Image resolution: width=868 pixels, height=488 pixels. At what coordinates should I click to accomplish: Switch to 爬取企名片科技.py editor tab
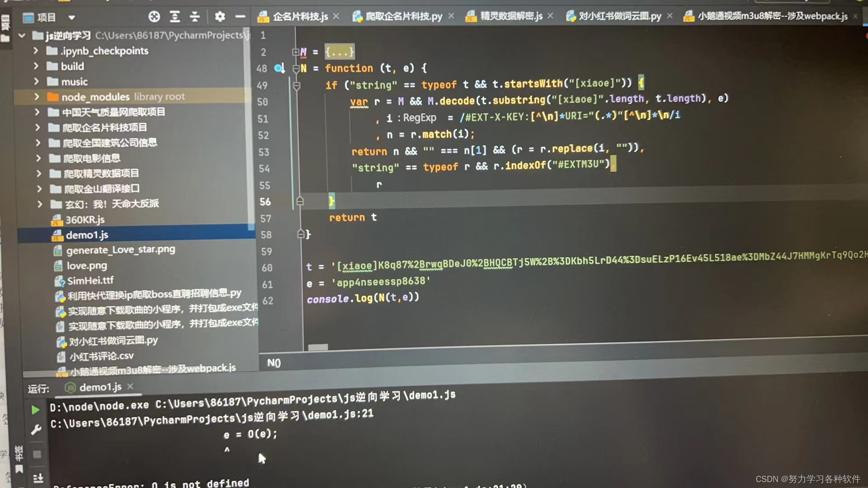[403, 16]
